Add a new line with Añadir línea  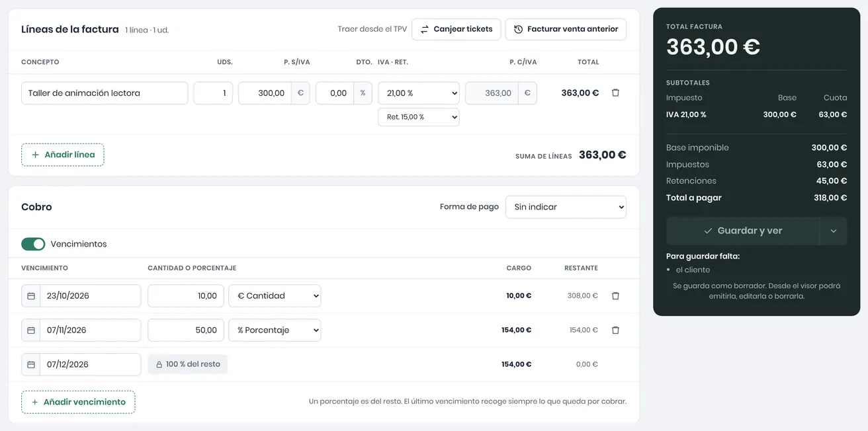pyautogui.click(x=63, y=155)
